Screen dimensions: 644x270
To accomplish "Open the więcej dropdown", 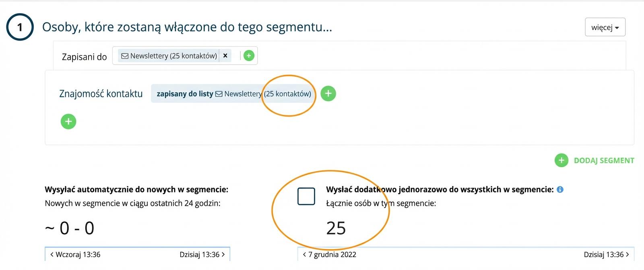I will click(x=605, y=27).
